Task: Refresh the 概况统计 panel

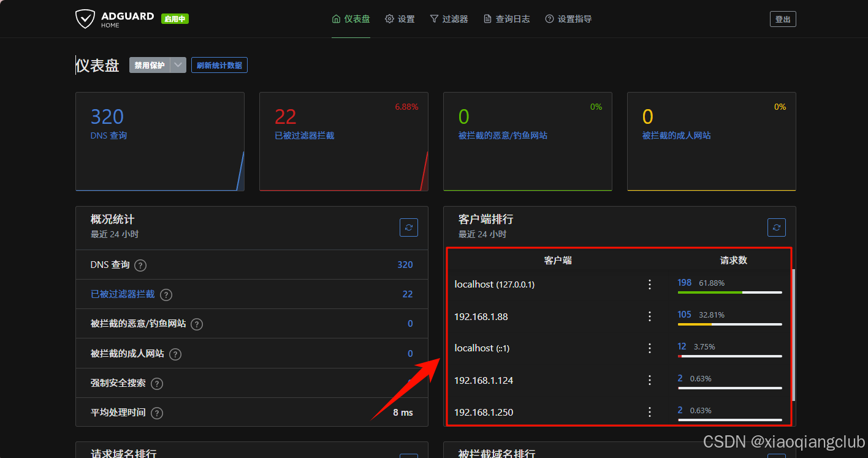Action: 408,227
